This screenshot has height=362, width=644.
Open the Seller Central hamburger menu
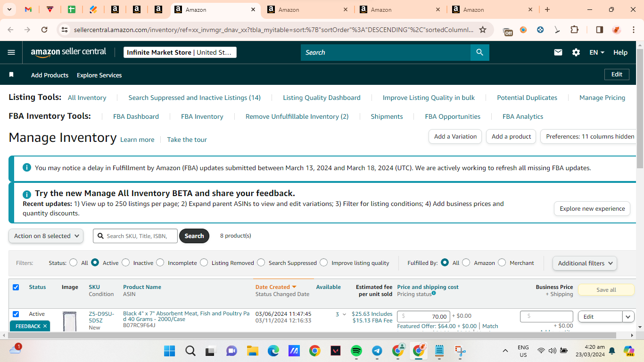[11, 52]
